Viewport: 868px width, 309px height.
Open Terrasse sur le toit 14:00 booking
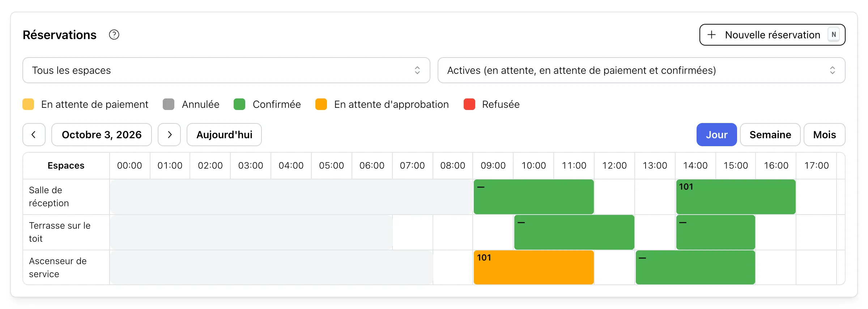[x=716, y=232]
